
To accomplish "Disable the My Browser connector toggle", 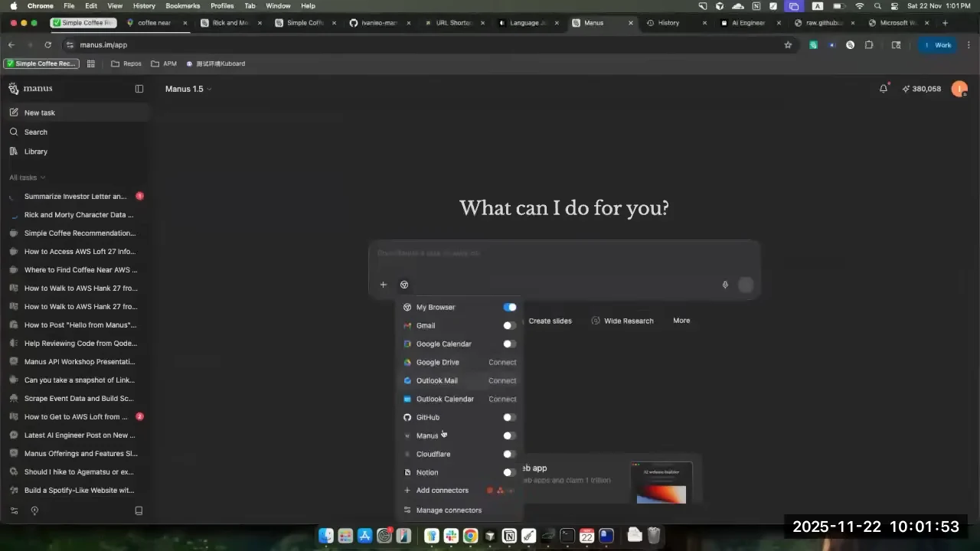I will [510, 307].
